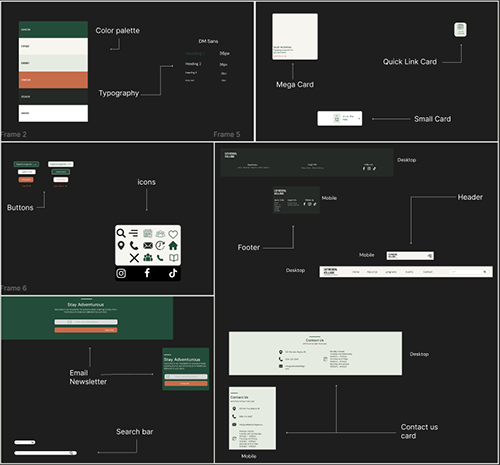Pick the pale green palette swatch

[53, 63]
